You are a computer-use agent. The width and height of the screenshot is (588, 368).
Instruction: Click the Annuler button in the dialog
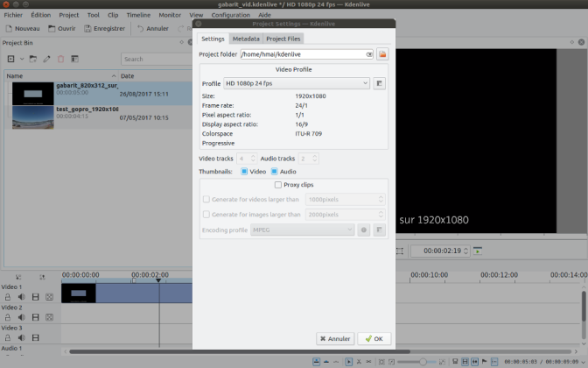[x=335, y=339]
